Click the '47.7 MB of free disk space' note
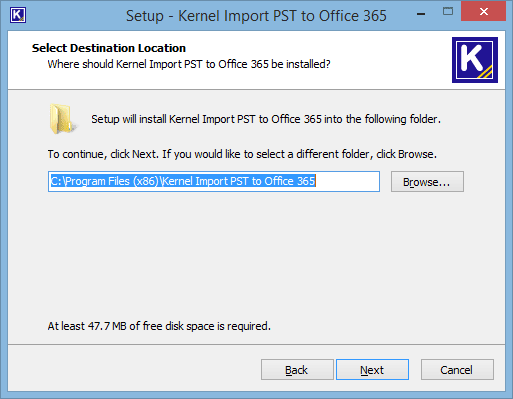513x399 pixels. (x=159, y=326)
